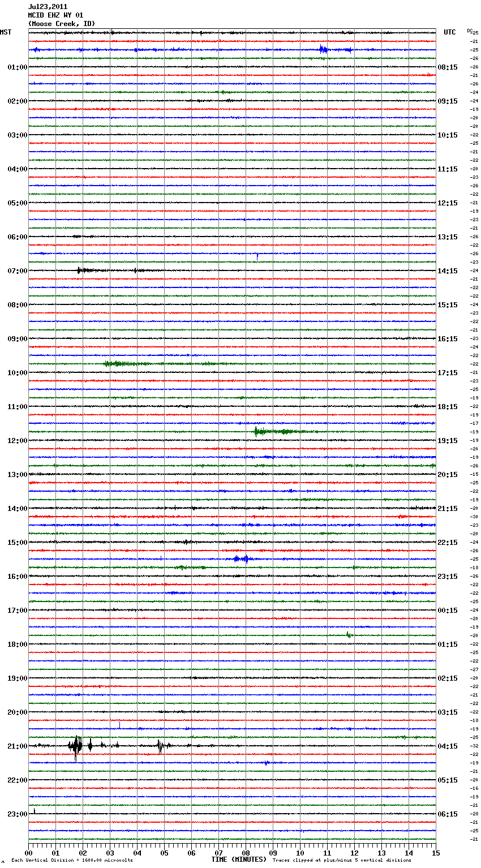
Task: Click the large seismic event on 21:00 trace
Action: point(76,747)
